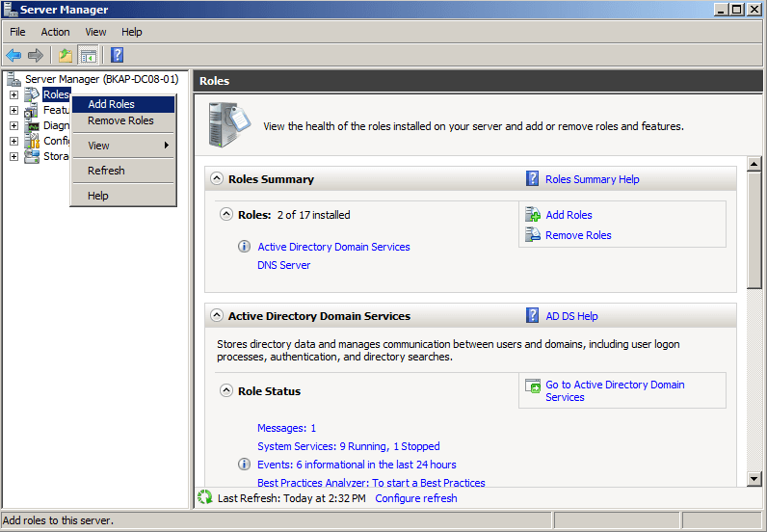Open the Messages: 1 link
Screen dimensions: 767x532
point(286,428)
